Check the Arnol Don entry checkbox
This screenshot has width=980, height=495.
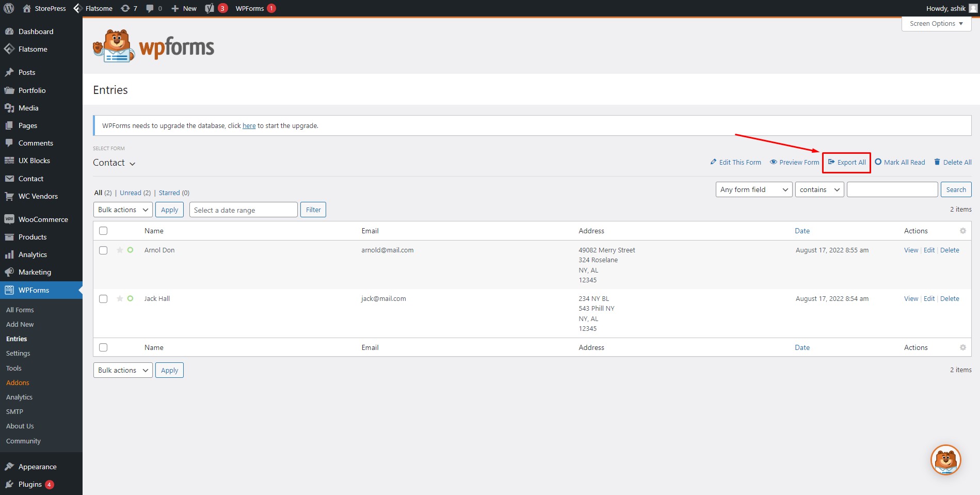[x=103, y=250]
